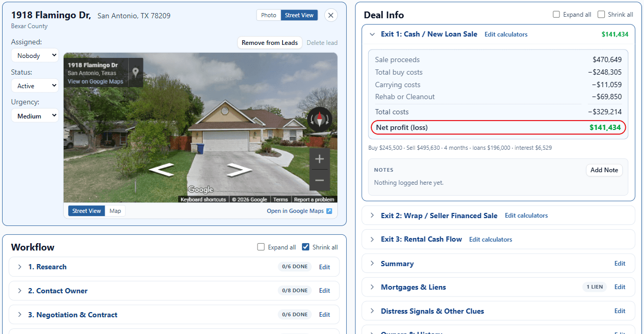Uncheck Workflow Shrink all checkbox
644x334 pixels.
pyautogui.click(x=306, y=247)
